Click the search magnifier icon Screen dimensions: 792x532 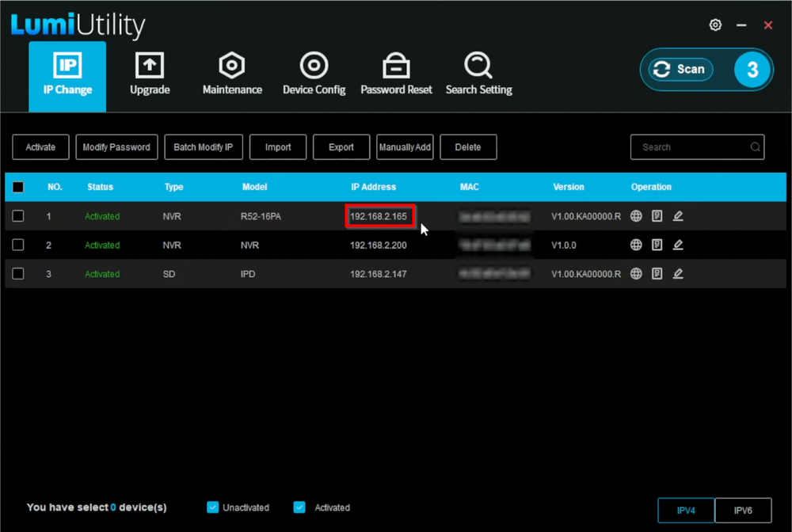click(x=756, y=147)
